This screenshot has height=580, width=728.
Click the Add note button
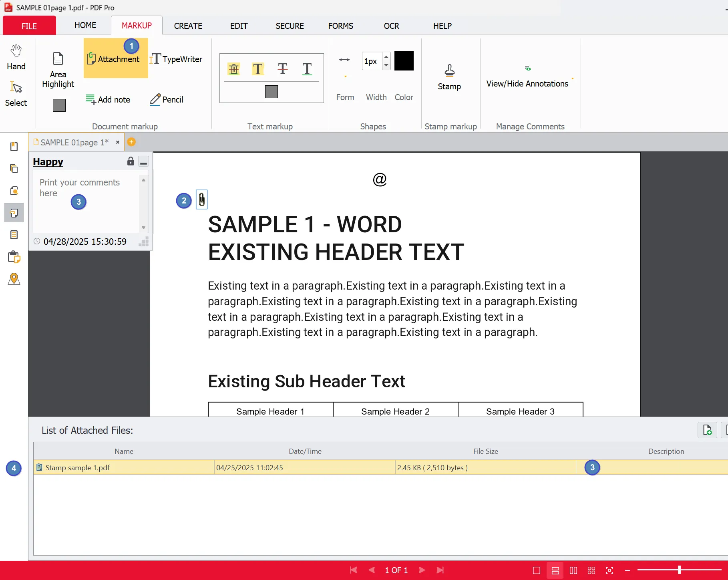[x=108, y=99]
